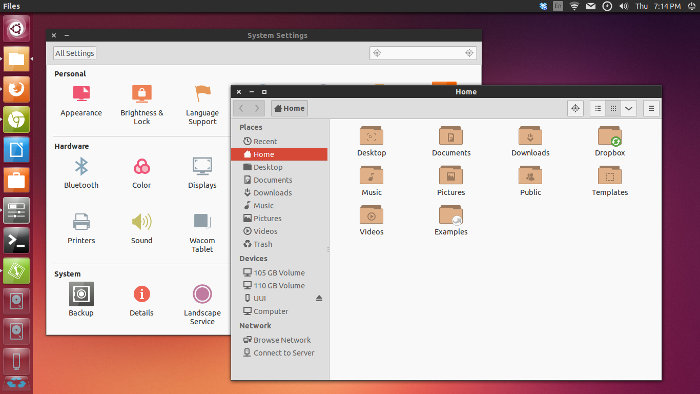Open the Music folder icon in file grid
700x394 pixels.
tap(371, 181)
